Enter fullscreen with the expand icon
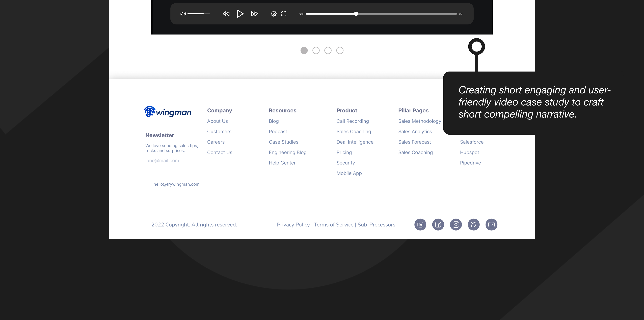 pos(284,14)
